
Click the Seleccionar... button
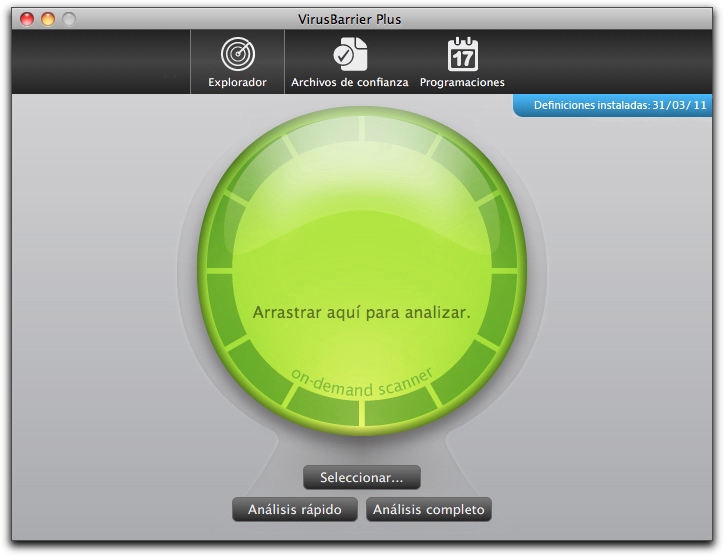[x=362, y=477]
